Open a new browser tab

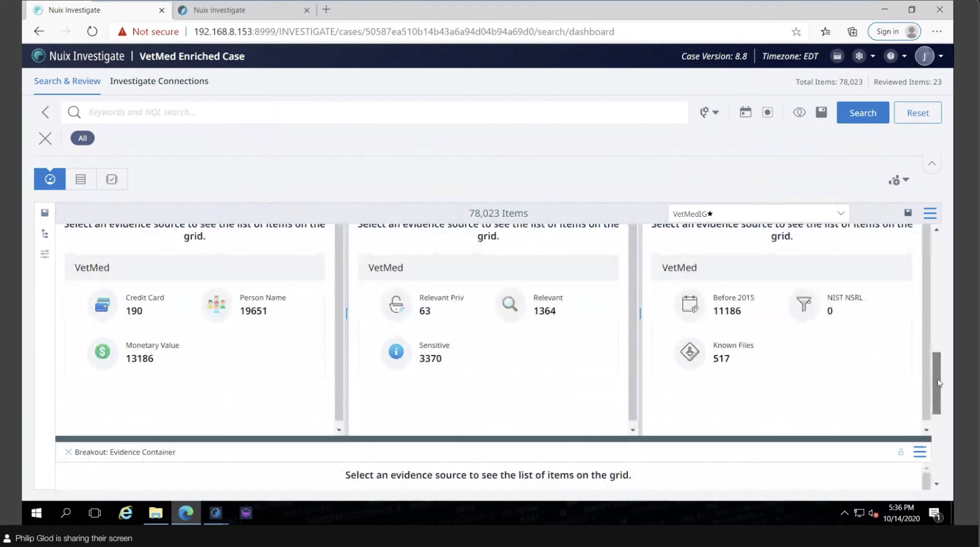pyautogui.click(x=326, y=9)
